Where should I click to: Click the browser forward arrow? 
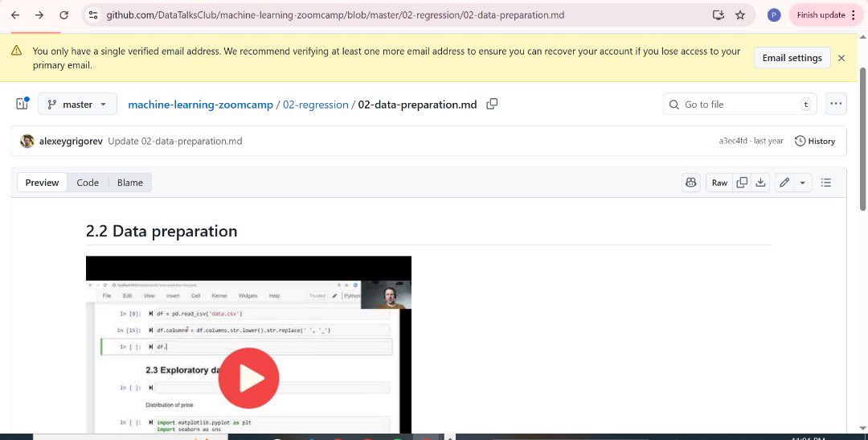(39, 15)
